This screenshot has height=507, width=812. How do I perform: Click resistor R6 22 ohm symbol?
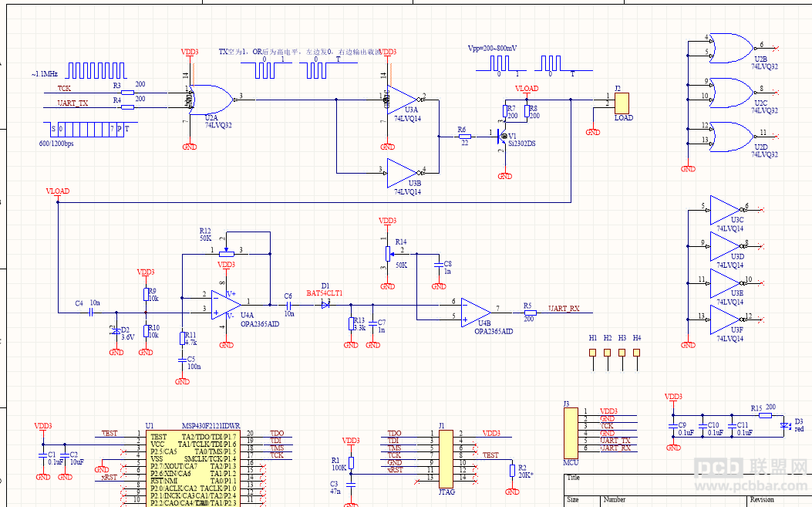[x=464, y=137]
